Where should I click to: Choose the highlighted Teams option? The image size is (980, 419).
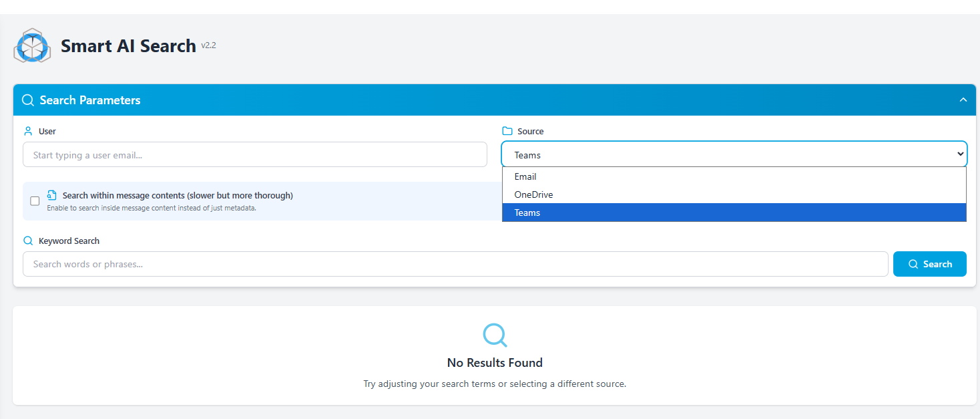tap(527, 213)
